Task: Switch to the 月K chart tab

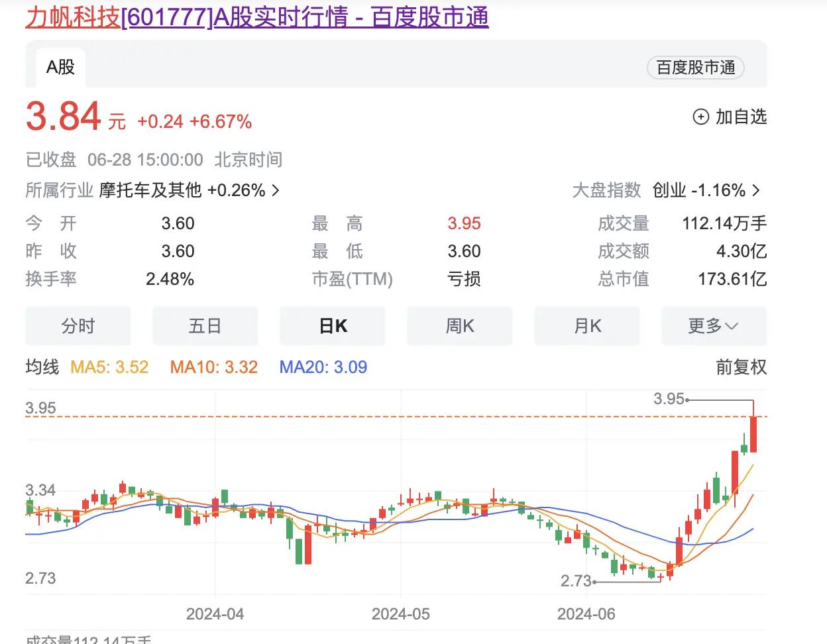Action: (587, 326)
